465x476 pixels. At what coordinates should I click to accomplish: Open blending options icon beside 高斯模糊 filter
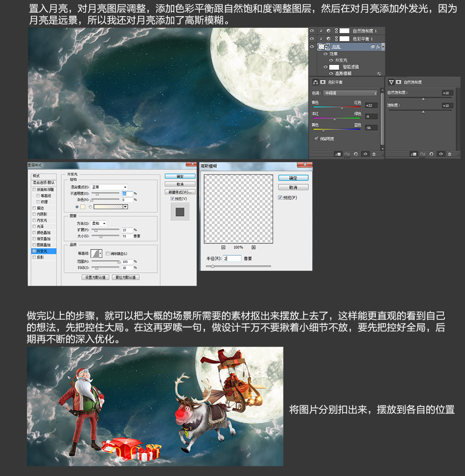pos(379,73)
